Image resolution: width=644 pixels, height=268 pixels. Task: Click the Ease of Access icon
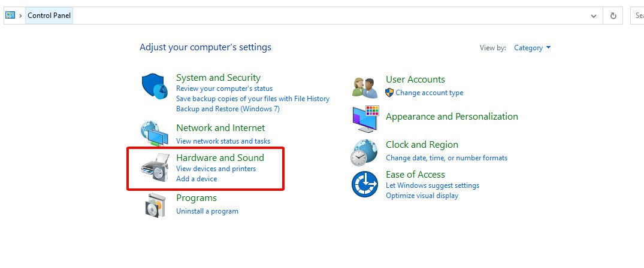point(364,184)
